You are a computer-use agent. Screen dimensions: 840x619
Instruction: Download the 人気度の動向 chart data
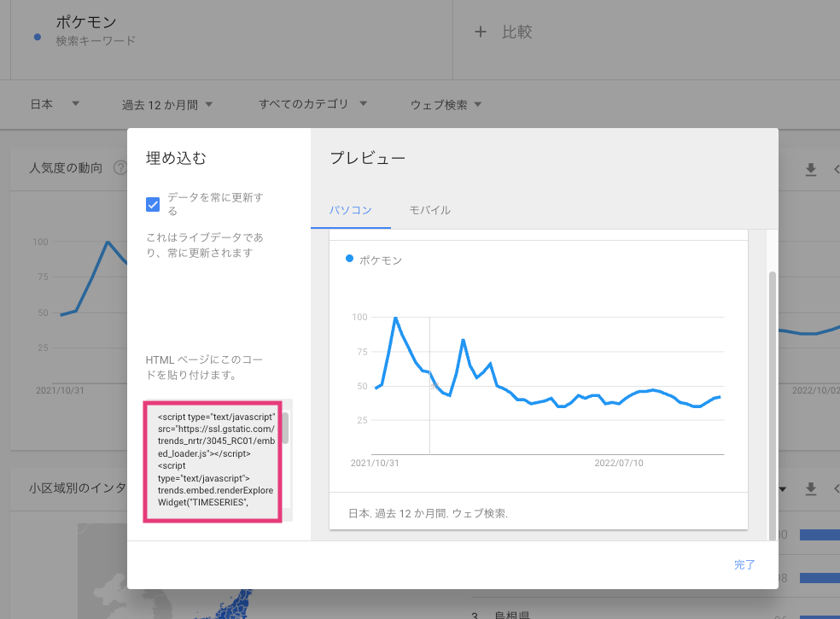click(x=811, y=169)
